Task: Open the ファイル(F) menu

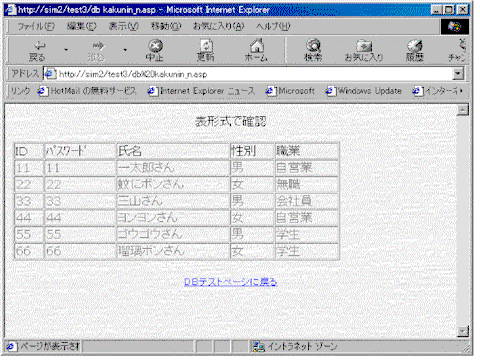Action: click(36, 26)
